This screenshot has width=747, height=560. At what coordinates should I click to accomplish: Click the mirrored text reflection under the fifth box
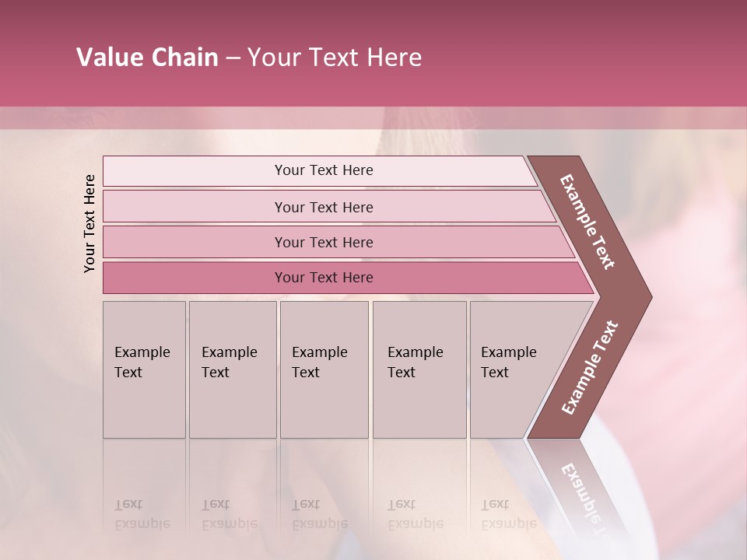coord(509,513)
